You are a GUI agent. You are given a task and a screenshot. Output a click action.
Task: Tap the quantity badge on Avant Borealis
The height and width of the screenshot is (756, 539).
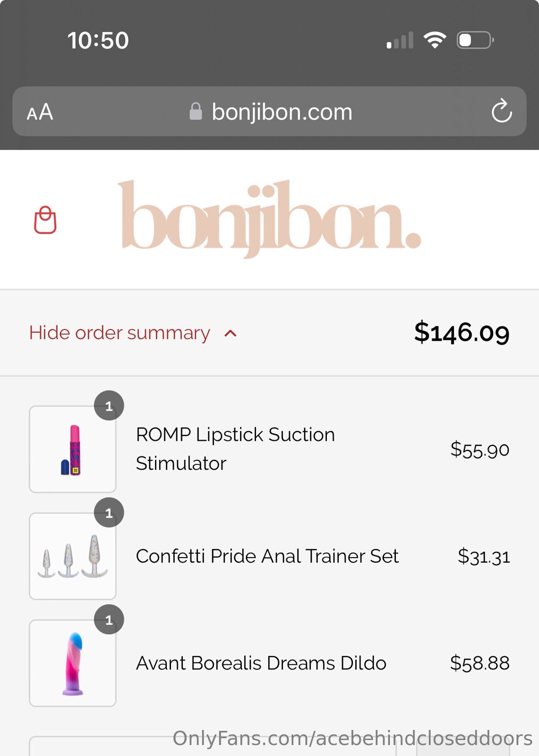(x=109, y=620)
